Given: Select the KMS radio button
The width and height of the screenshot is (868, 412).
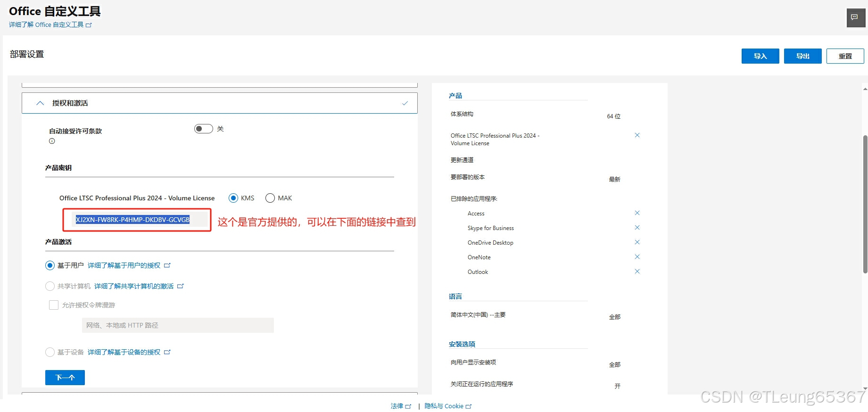Looking at the screenshot, I should pos(233,198).
